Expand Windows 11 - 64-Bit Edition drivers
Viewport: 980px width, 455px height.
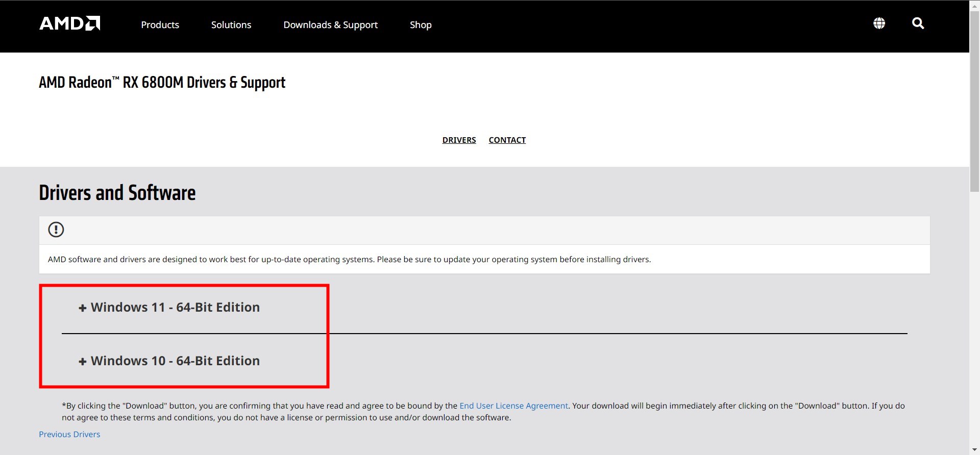tap(169, 307)
